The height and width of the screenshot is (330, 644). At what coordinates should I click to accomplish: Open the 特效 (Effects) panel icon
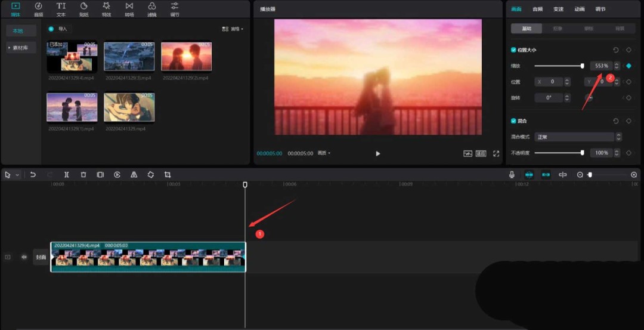pos(106,8)
